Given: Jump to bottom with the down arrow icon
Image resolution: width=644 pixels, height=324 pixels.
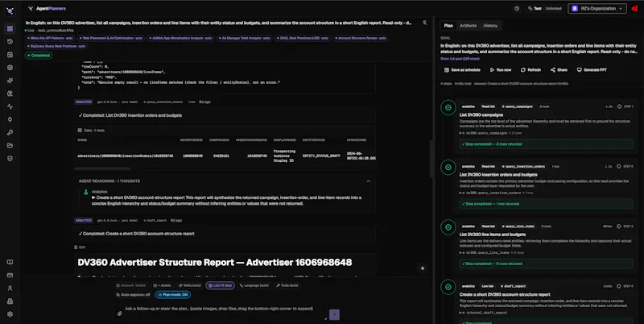Looking at the screenshot, I should point(422,268).
